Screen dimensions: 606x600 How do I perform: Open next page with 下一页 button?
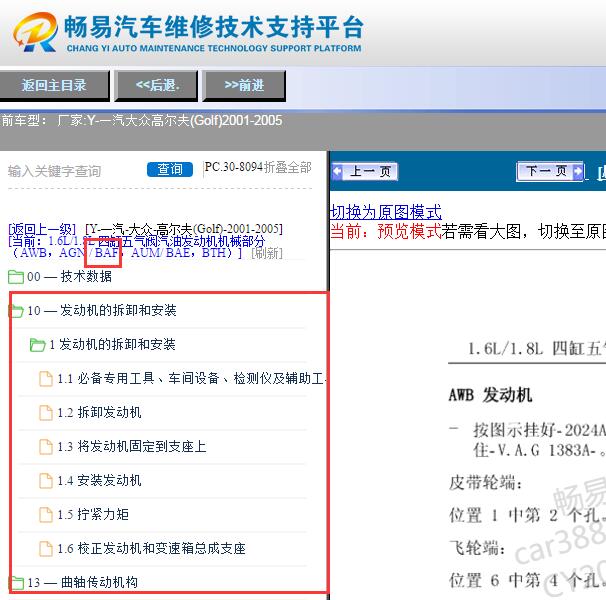pyautogui.click(x=551, y=171)
